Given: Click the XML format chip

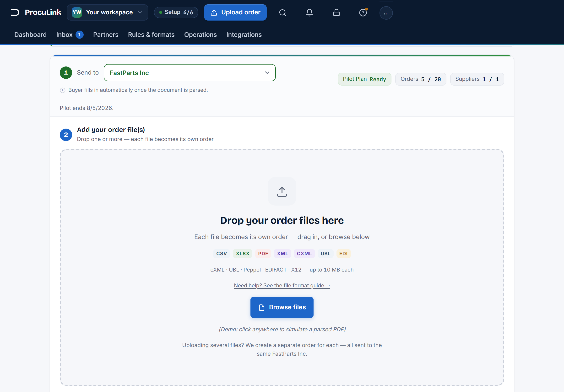Looking at the screenshot, I should coord(282,253).
